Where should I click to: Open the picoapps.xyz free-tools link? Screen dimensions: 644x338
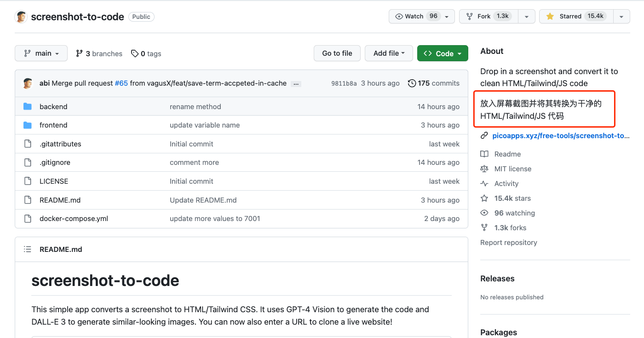[561, 135]
